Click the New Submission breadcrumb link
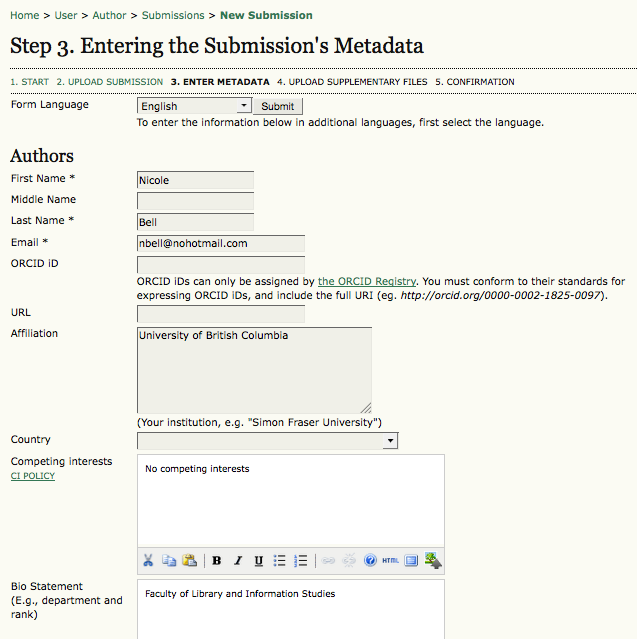 266,15
